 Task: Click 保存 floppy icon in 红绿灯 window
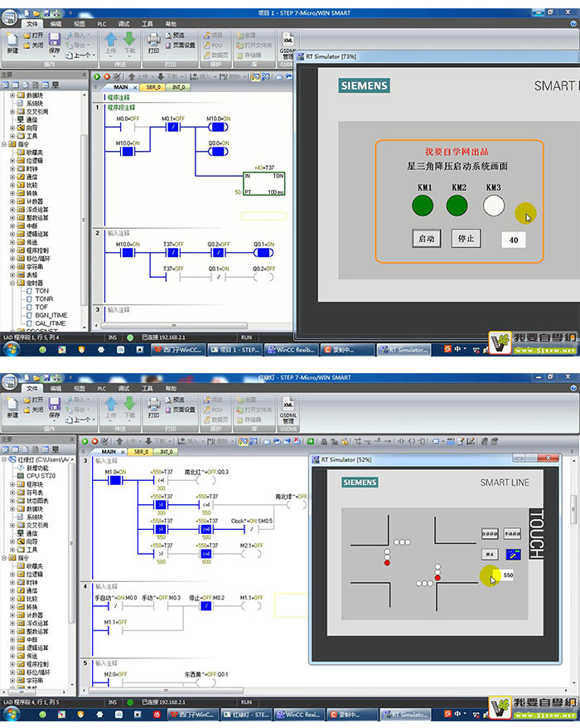[55, 405]
